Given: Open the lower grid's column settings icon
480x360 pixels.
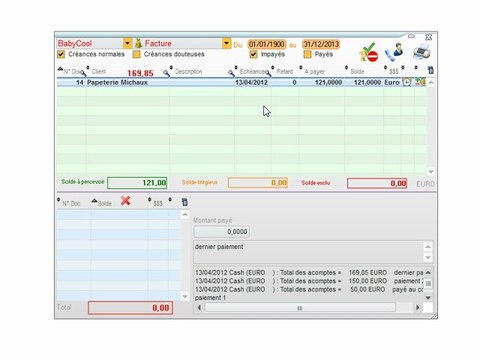Looking at the screenshot, I should click(x=184, y=202).
